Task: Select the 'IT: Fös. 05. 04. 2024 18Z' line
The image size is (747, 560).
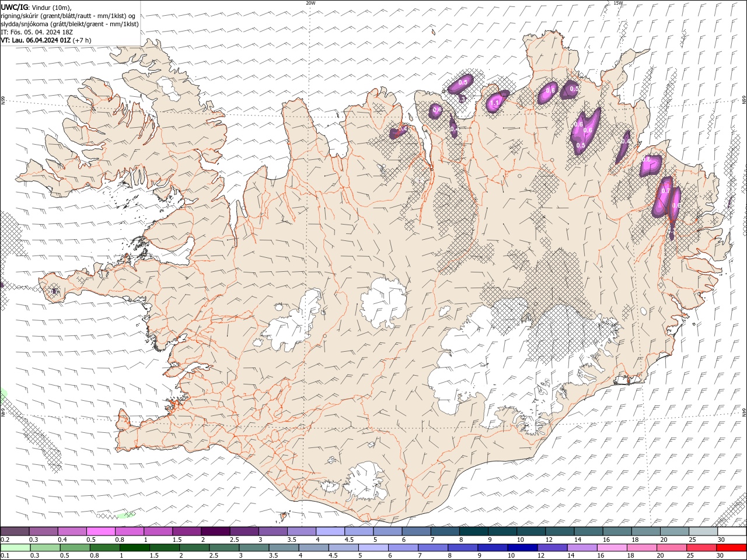Action: click(38, 32)
